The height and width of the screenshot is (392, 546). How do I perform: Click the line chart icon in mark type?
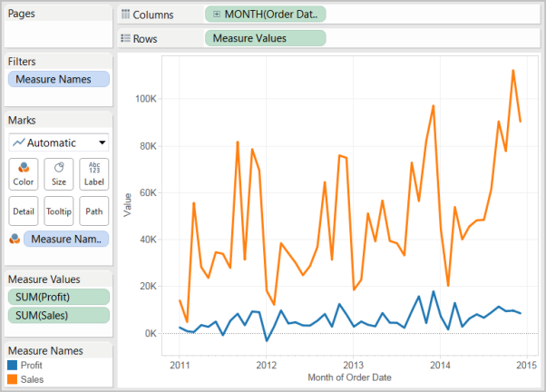click(x=18, y=142)
